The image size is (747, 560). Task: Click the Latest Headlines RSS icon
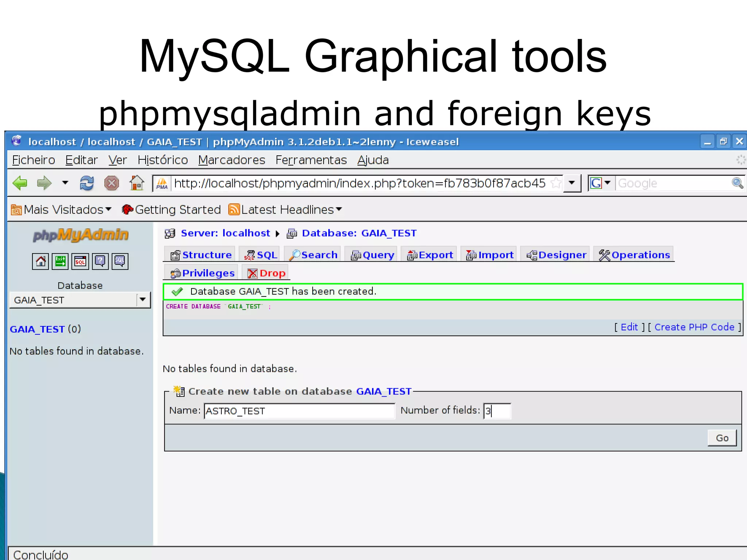234,210
